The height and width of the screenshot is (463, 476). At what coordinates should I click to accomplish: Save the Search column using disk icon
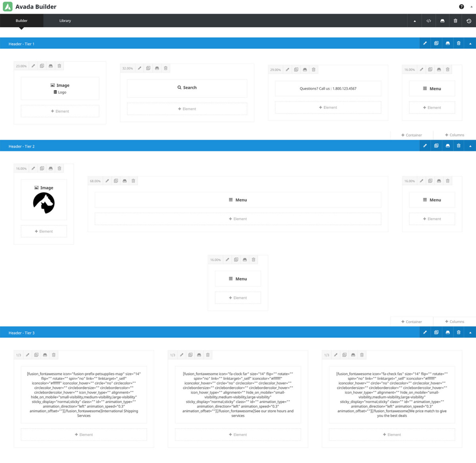(x=157, y=68)
